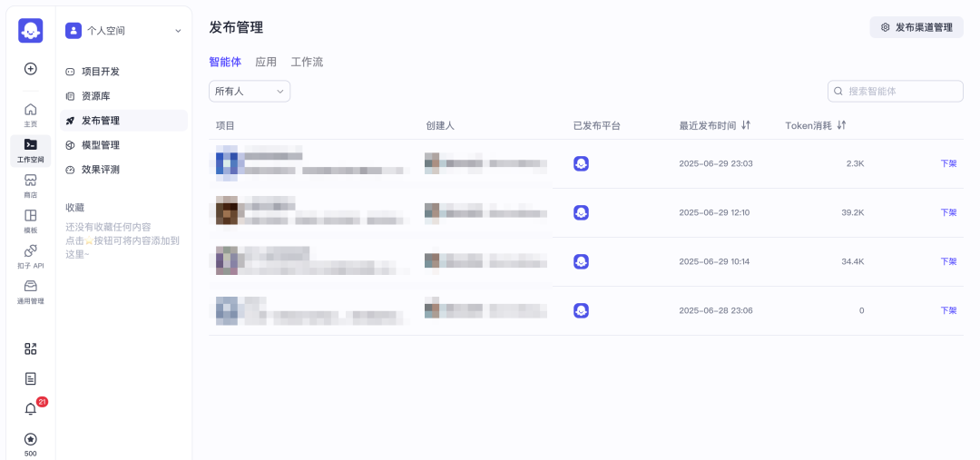Click 下架 for the 34.4K row
This screenshot has height=460, width=980.
948,261
